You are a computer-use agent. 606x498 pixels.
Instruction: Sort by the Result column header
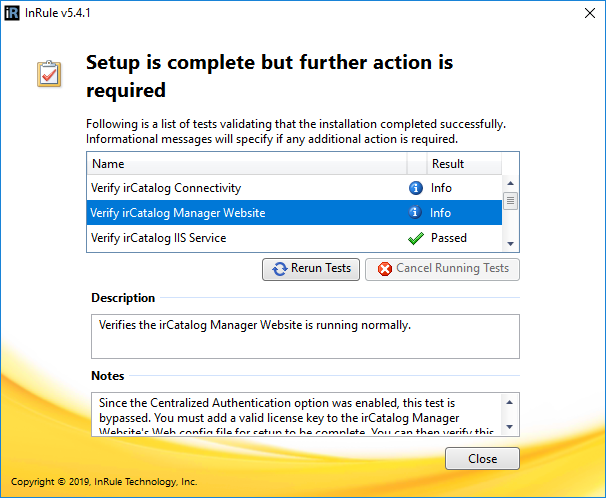pos(464,164)
